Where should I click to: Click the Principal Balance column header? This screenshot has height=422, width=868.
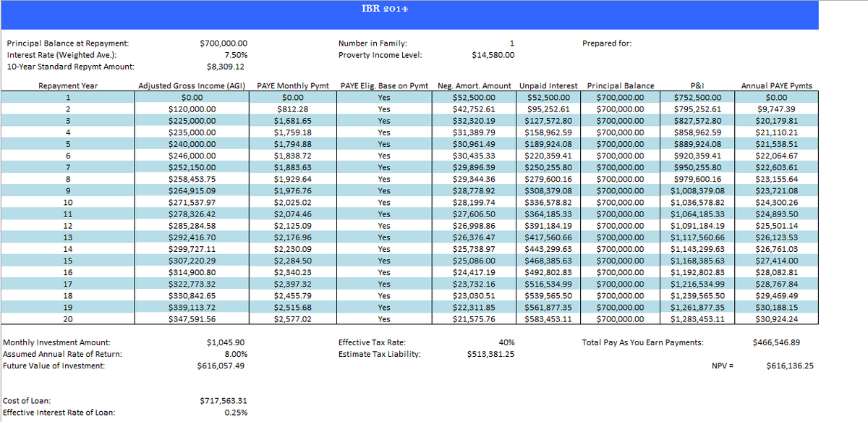[x=620, y=86]
